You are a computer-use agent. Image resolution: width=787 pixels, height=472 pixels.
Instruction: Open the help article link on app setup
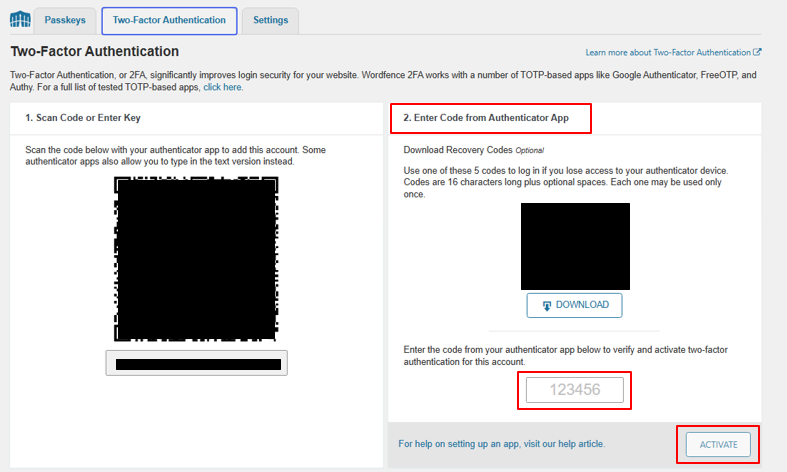click(501, 444)
